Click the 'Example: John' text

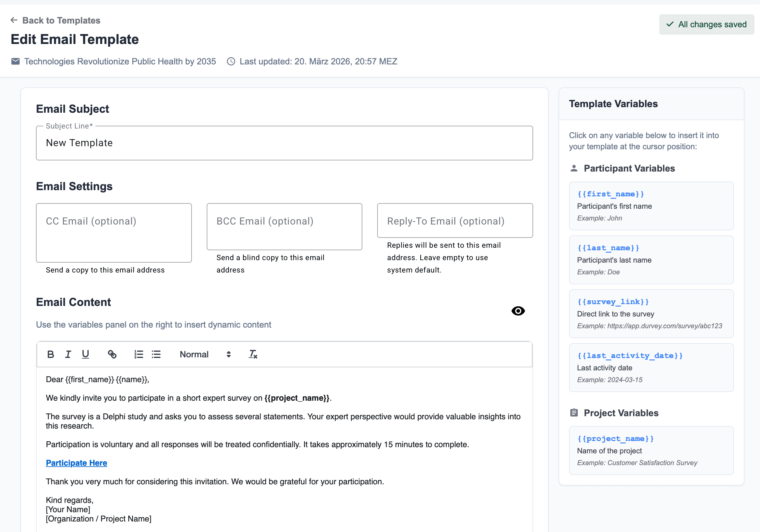(x=599, y=218)
